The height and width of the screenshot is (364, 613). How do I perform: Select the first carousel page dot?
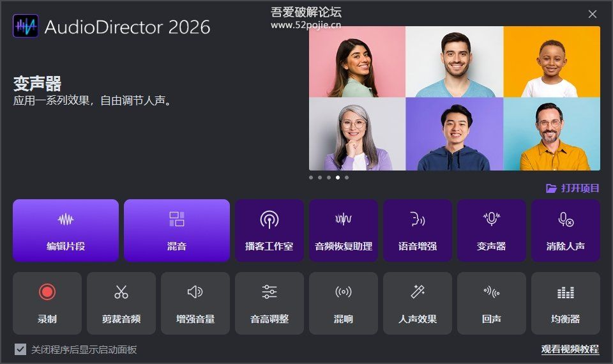pyautogui.click(x=311, y=178)
